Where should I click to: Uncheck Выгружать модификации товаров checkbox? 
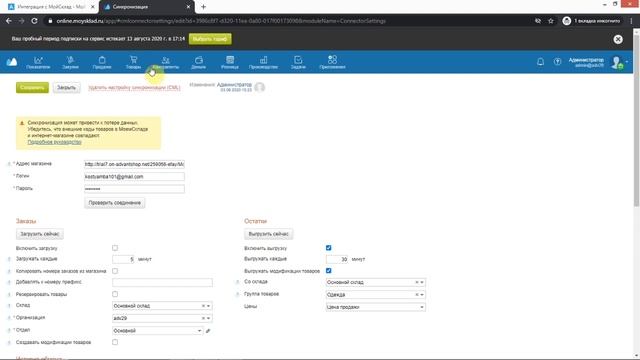[329, 271]
